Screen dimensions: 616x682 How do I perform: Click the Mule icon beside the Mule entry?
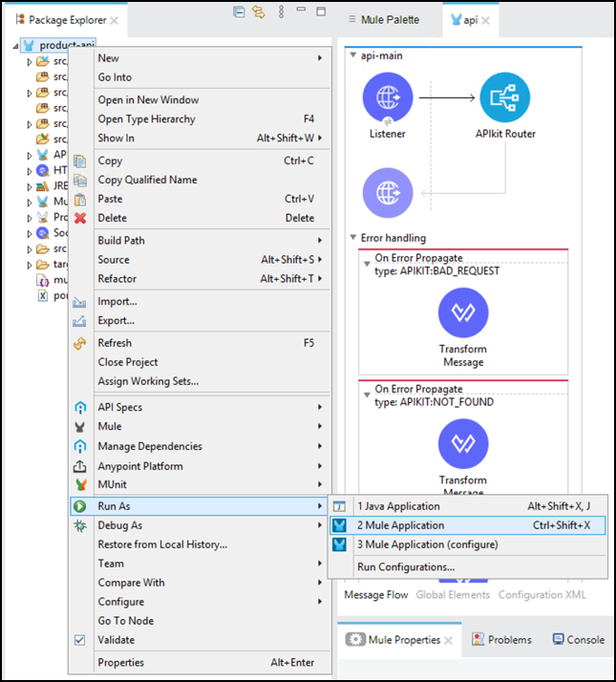pyautogui.click(x=79, y=427)
